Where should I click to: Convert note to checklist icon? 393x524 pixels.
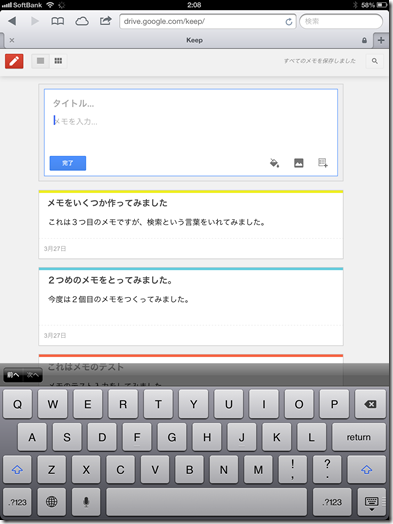point(322,163)
